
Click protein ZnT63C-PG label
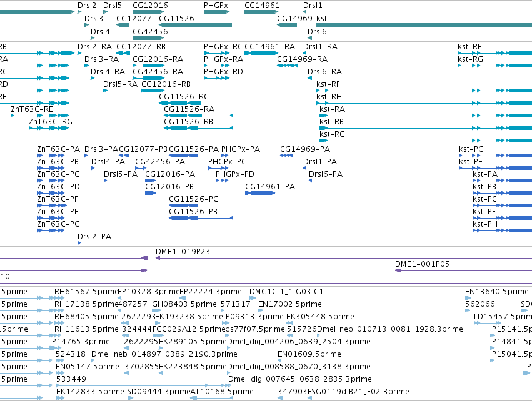pos(58,224)
